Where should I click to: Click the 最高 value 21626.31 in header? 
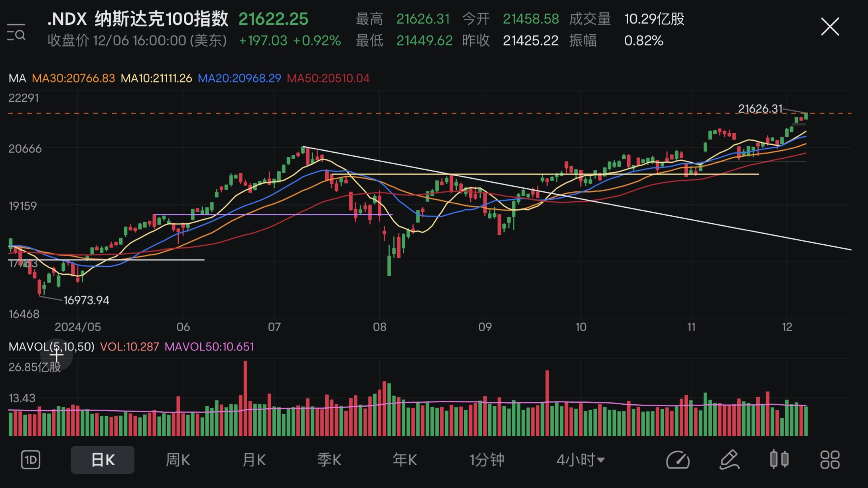[423, 19]
